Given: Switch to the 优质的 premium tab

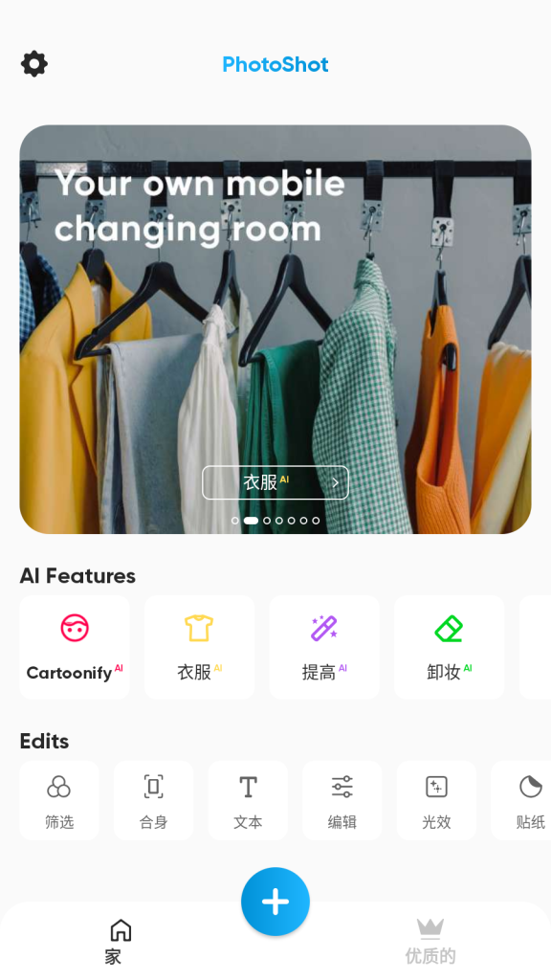Looking at the screenshot, I should [430, 942].
